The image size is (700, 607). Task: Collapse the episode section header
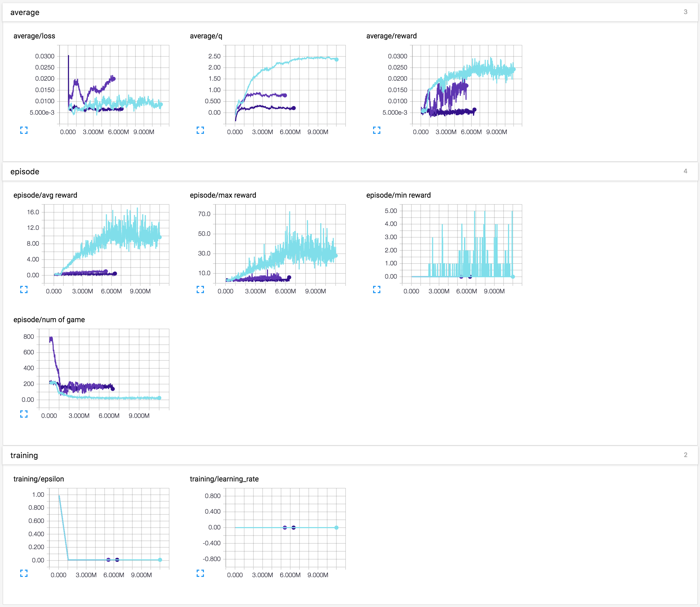(x=25, y=172)
